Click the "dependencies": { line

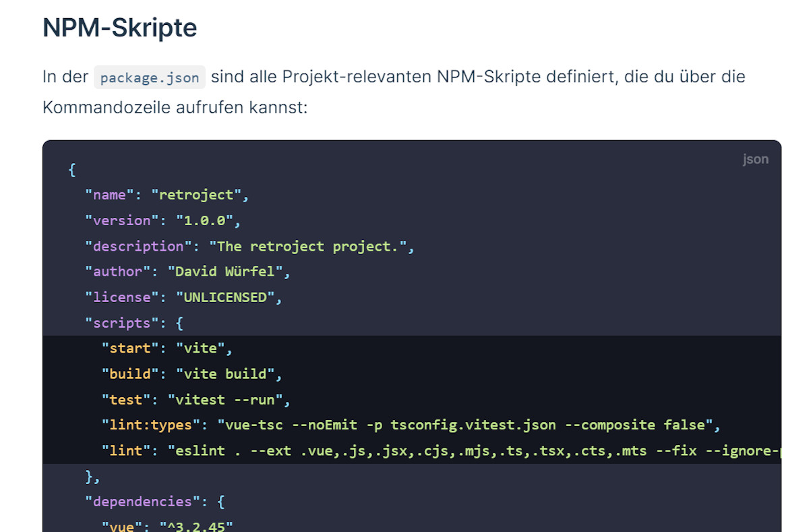(x=154, y=501)
